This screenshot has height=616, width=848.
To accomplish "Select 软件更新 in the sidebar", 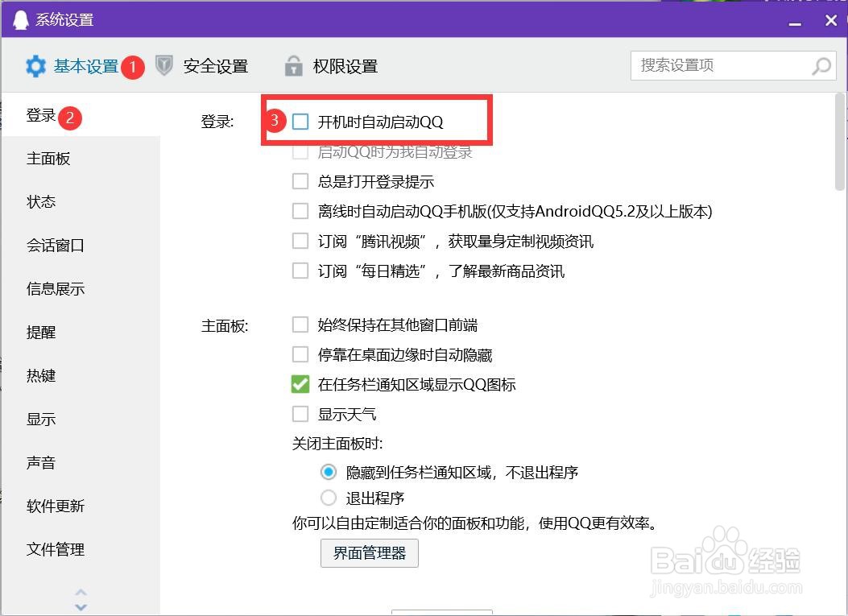I will [x=55, y=506].
